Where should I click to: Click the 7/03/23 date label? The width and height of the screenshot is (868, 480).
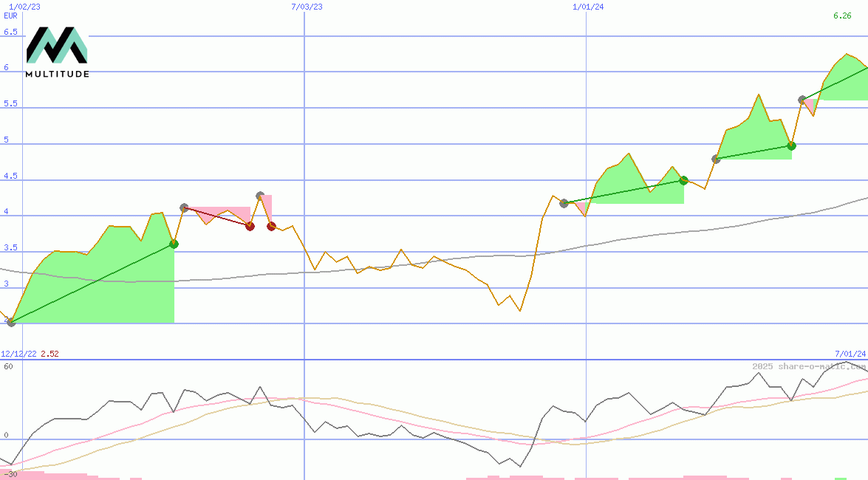(x=307, y=7)
